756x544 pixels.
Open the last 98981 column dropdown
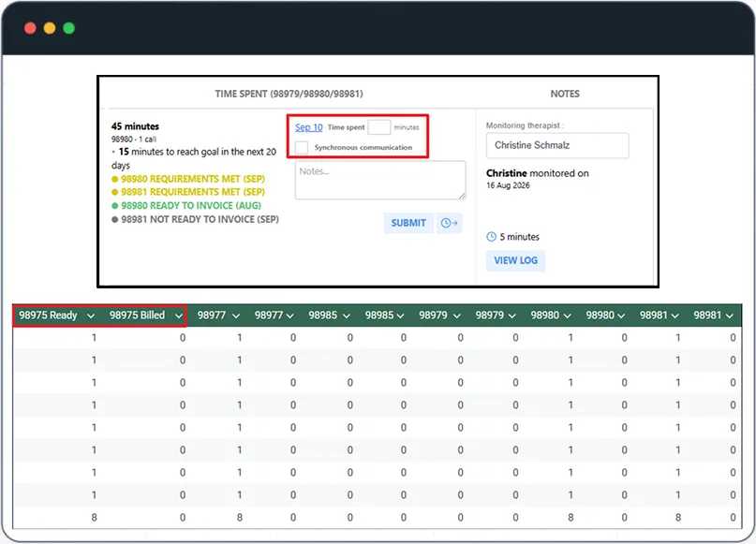coord(730,316)
